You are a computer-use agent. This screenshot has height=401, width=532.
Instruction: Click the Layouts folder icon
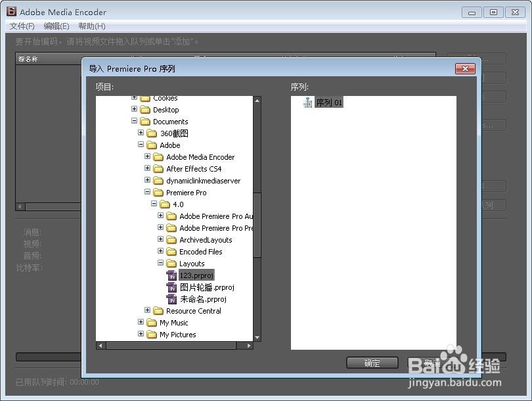pos(171,264)
